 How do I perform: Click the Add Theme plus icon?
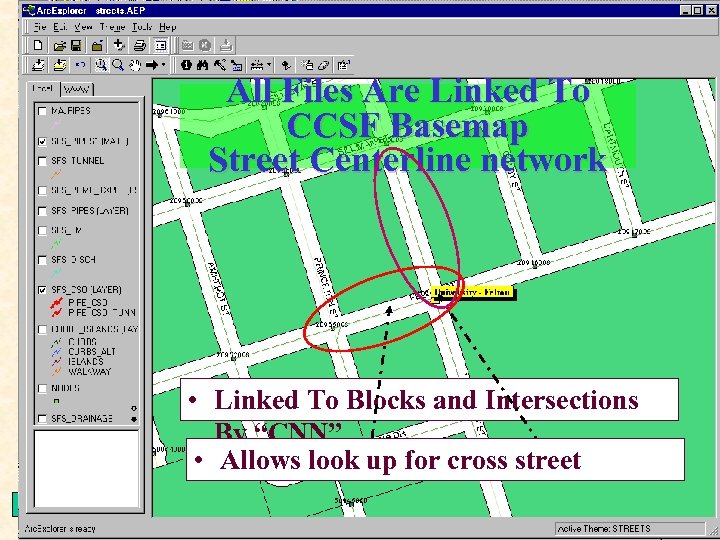[x=118, y=45]
